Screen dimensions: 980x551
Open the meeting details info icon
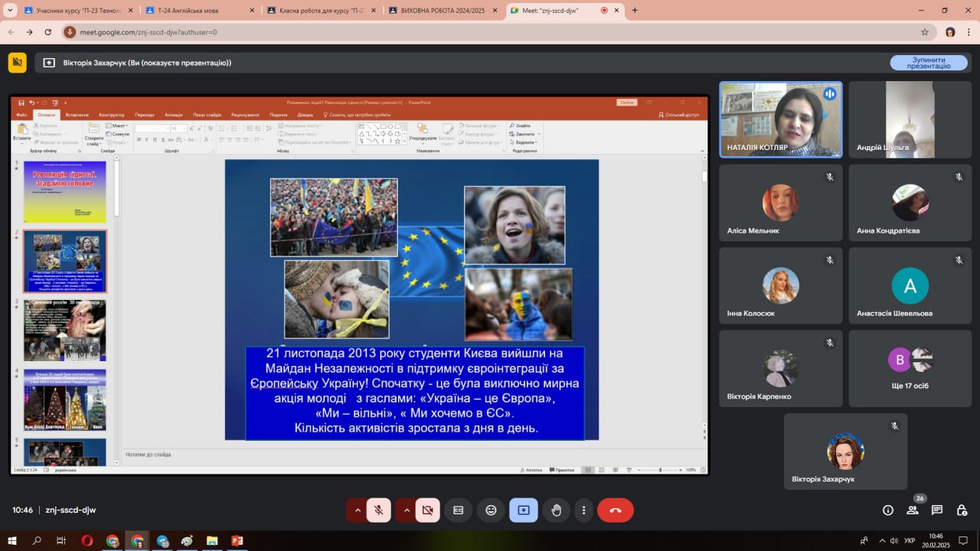click(888, 510)
